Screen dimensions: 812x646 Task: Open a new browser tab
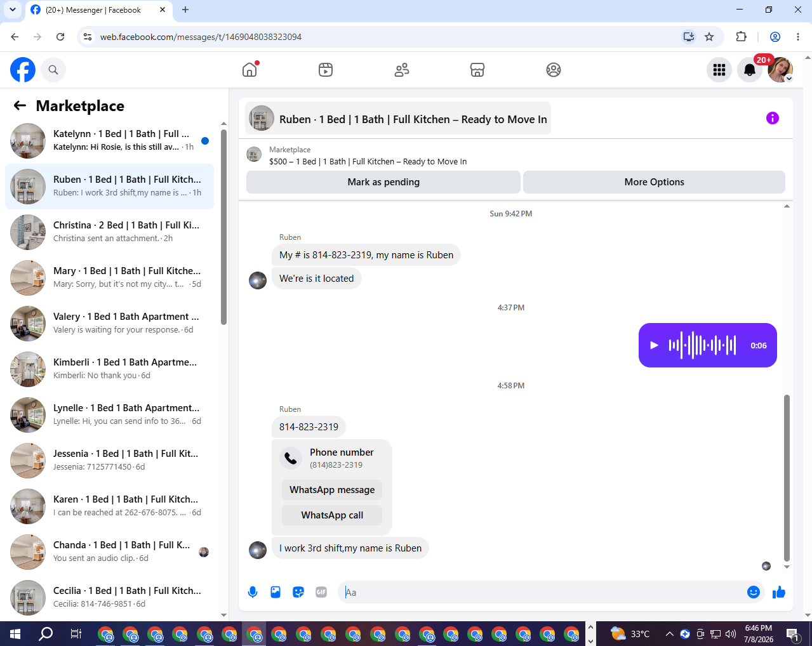[x=185, y=10]
